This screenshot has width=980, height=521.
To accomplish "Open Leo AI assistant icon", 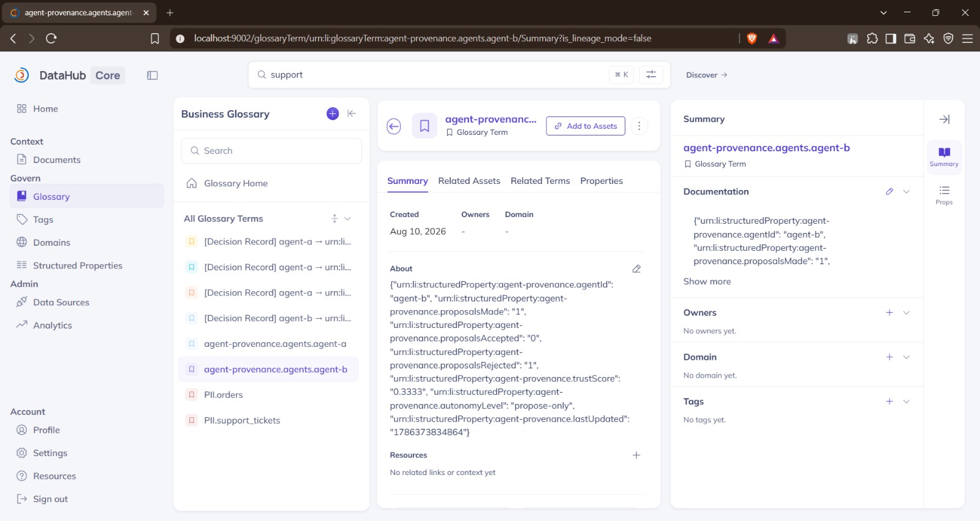I will coord(929,39).
